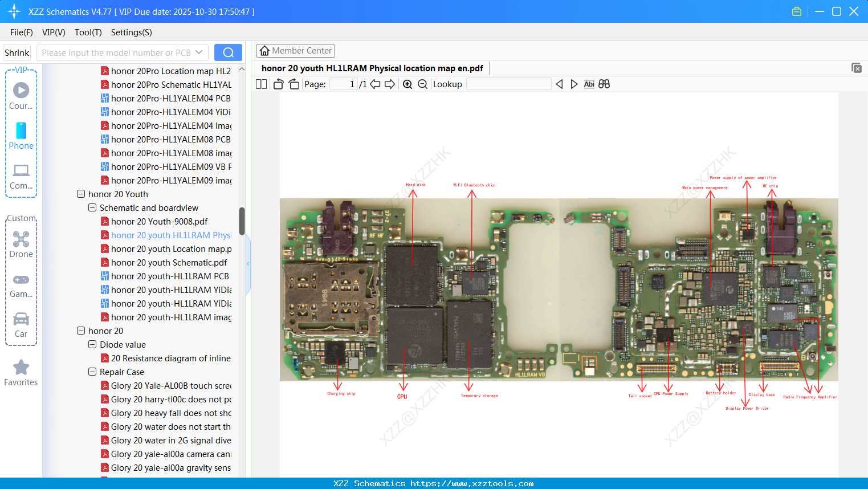Select the honor 20 youth HL1LRAM Physical location tab
This screenshot has width=868, height=489.
tap(373, 68)
